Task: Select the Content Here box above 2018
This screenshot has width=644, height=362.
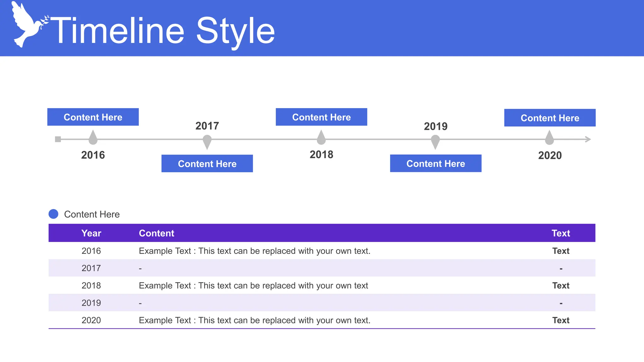Action: (321, 117)
